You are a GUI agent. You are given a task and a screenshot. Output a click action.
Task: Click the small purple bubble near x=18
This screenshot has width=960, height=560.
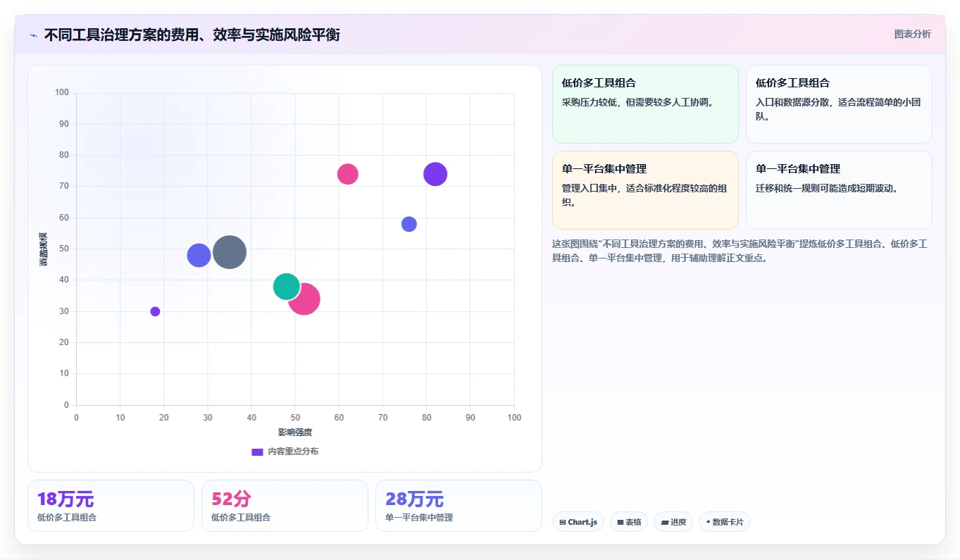pyautogui.click(x=155, y=311)
